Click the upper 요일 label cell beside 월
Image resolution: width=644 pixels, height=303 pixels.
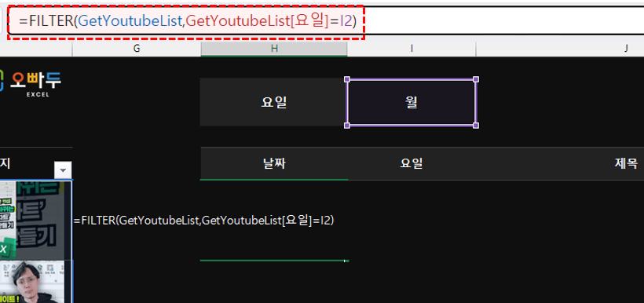[x=274, y=102]
